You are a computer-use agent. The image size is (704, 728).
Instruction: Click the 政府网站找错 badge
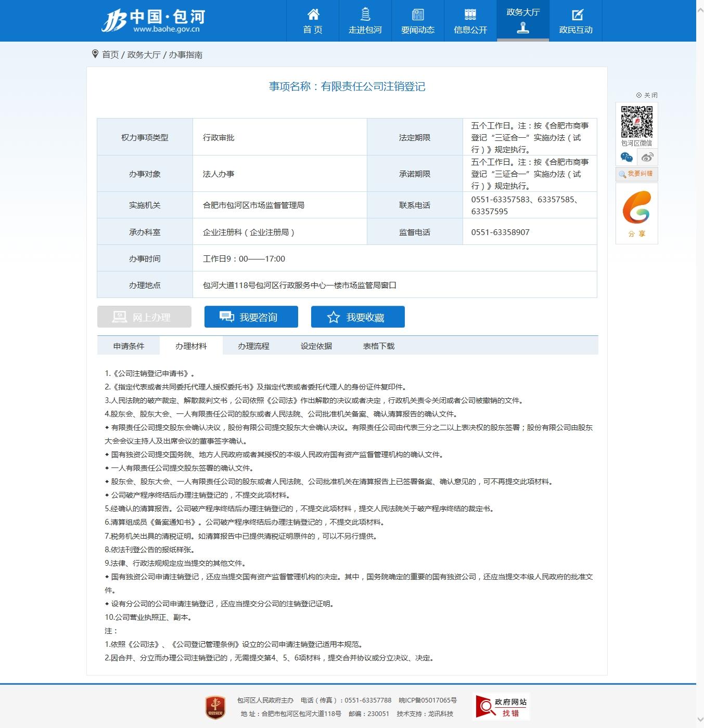coord(501,707)
